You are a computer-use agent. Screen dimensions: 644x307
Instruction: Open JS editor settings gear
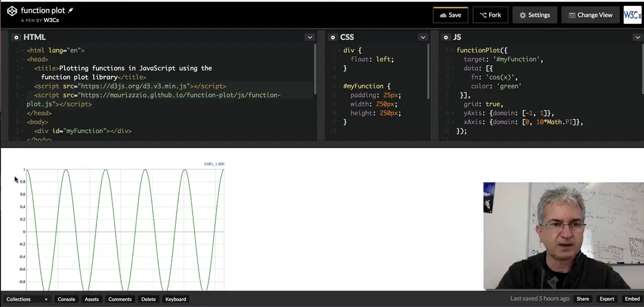coord(446,37)
